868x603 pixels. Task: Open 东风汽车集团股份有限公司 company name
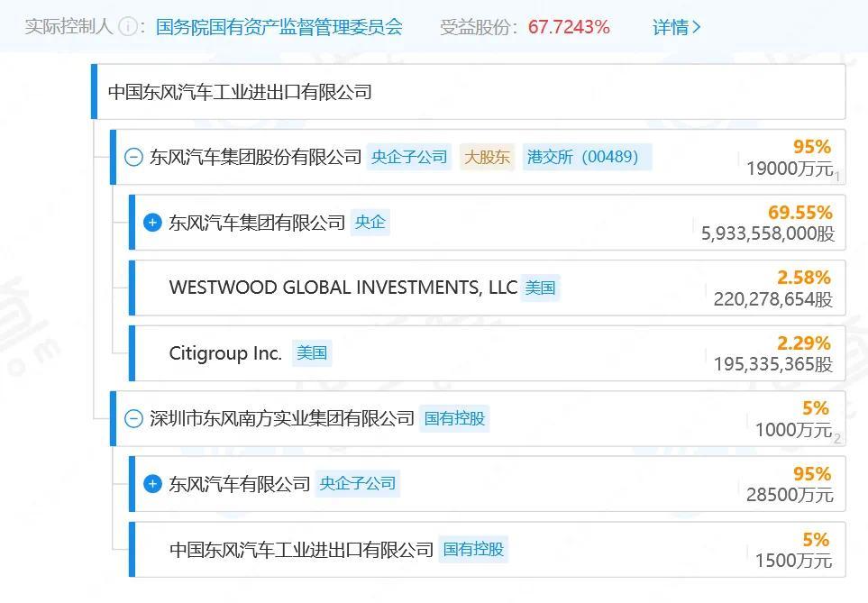click(255, 157)
